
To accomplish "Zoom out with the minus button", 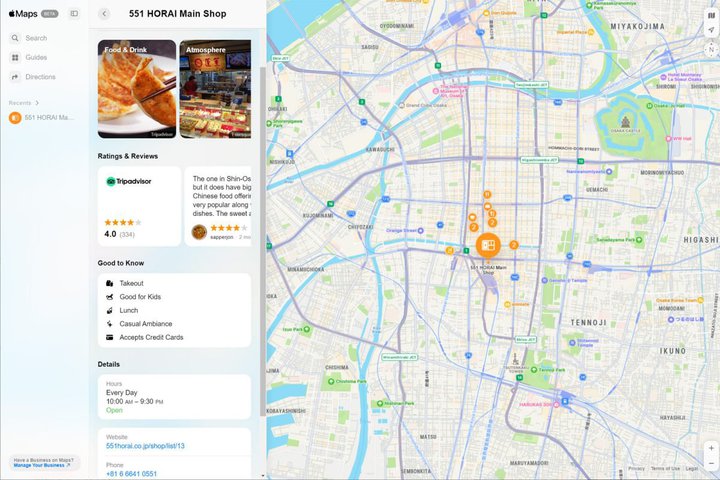I will pyautogui.click(x=711, y=463).
